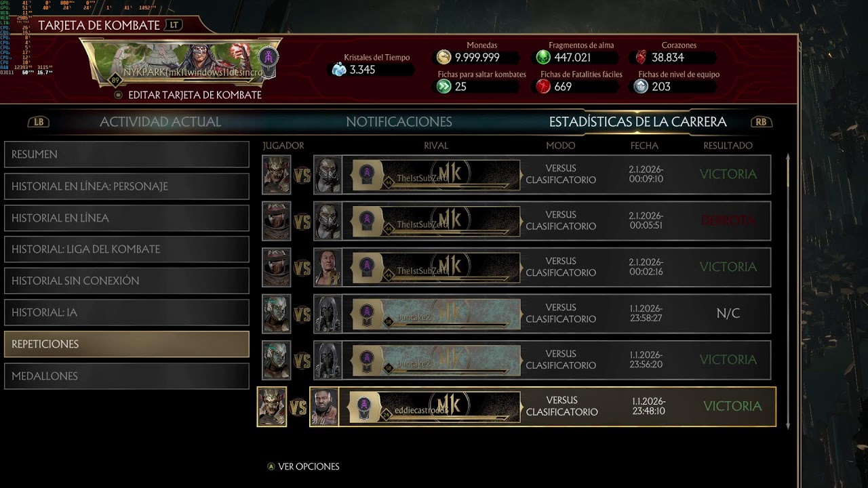Click the purple faction badge on kombat card

coord(269,58)
